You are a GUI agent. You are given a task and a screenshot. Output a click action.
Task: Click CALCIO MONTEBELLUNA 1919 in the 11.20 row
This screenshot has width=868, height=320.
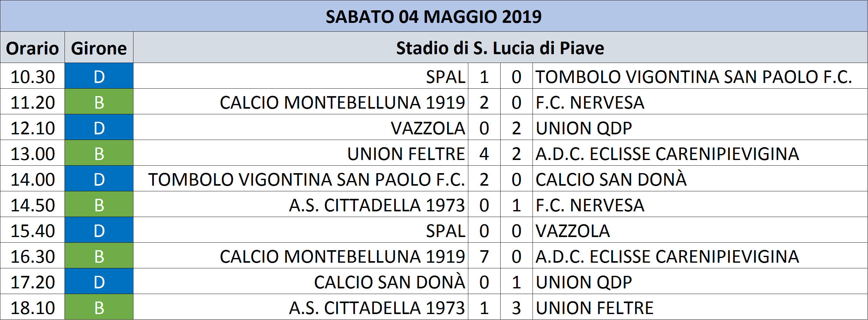click(342, 102)
